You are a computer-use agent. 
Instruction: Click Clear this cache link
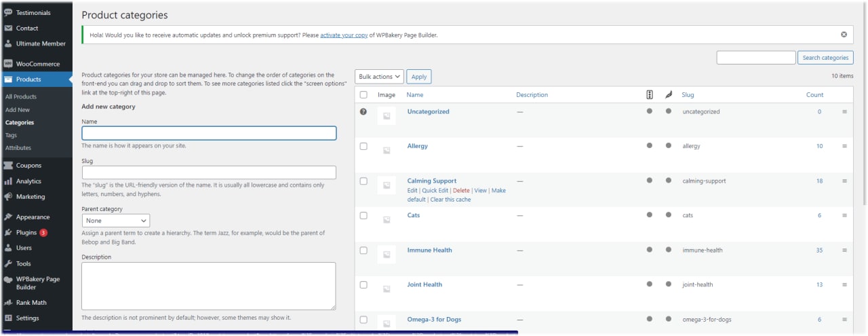click(x=450, y=200)
